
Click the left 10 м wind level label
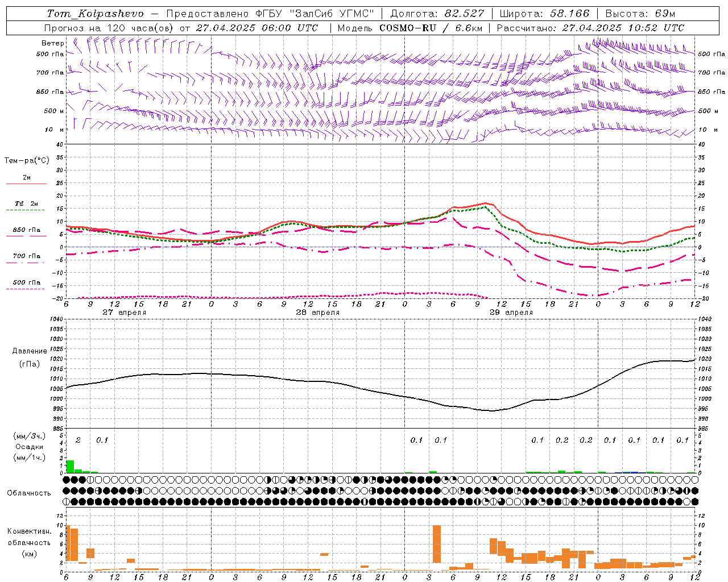54,130
